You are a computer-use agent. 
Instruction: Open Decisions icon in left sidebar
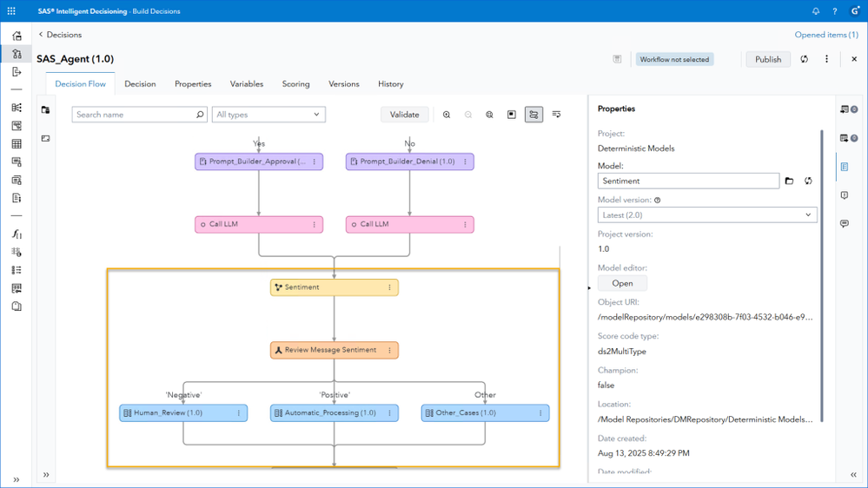click(17, 54)
